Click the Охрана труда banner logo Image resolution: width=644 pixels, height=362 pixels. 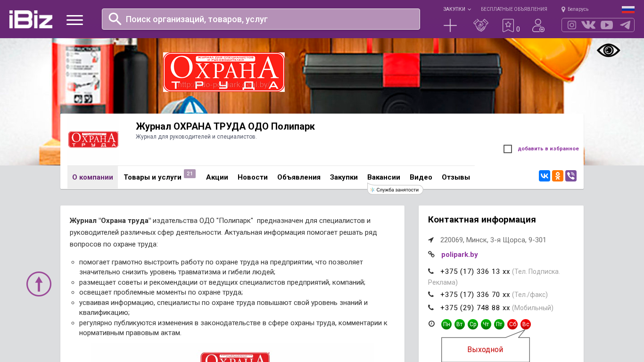(224, 72)
